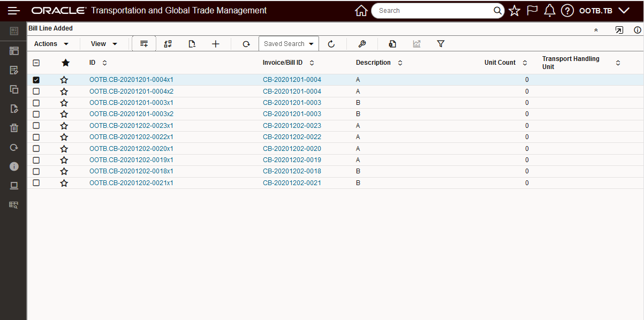Click the wrench tools icon in the toolbar
Screen dimensions: 644x320
click(362, 43)
